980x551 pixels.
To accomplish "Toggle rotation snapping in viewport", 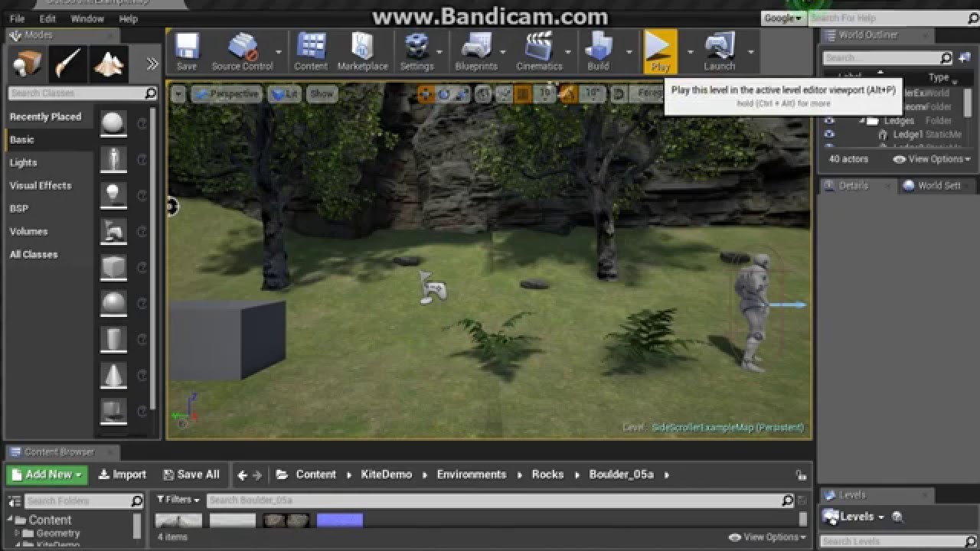I will pos(568,94).
